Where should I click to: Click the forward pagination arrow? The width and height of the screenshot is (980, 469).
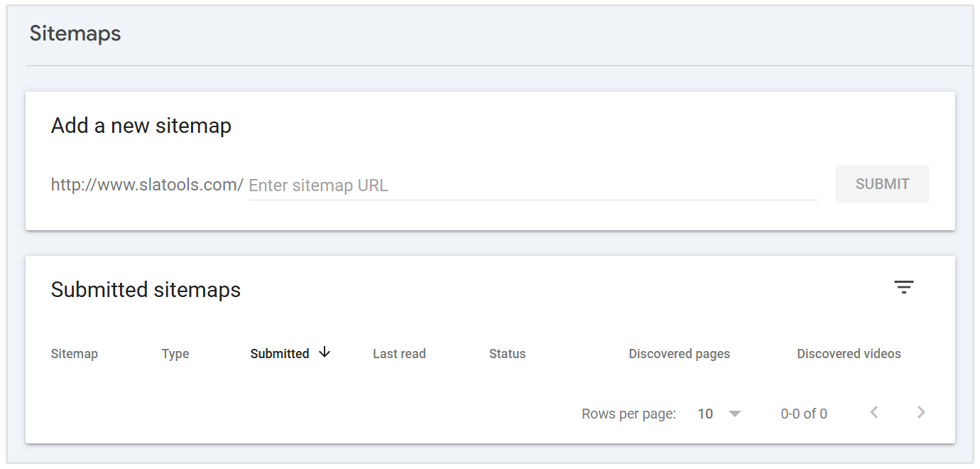click(x=920, y=412)
